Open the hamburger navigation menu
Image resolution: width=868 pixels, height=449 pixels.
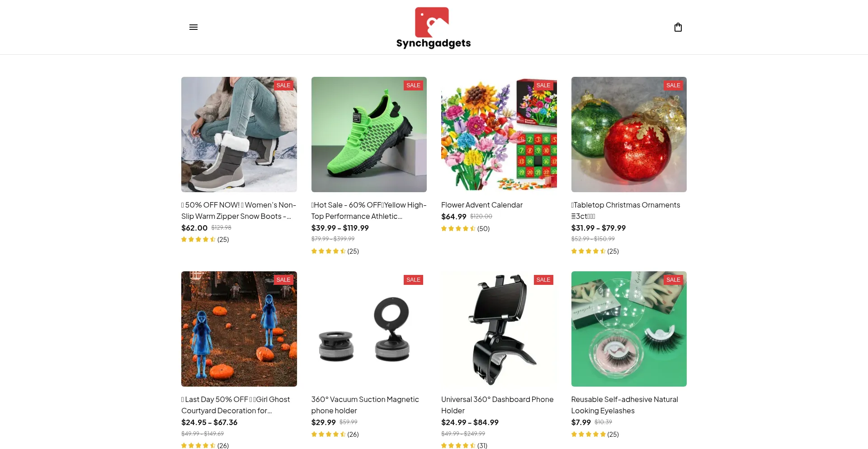click(x=193, y=27)
